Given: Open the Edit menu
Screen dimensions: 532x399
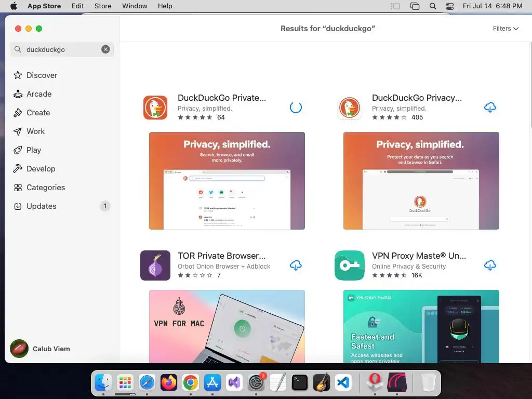Looking at the screenshot, I should pos(78,6).
